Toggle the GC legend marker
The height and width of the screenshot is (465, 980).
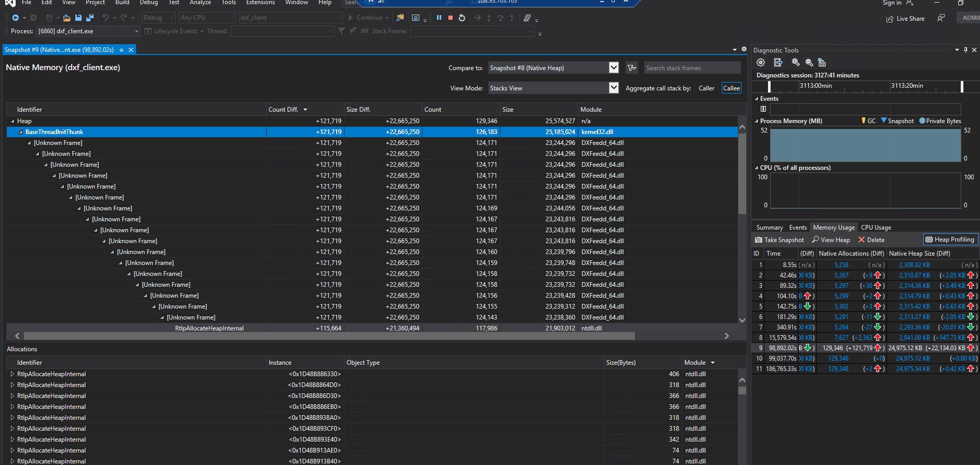[868, 121]
